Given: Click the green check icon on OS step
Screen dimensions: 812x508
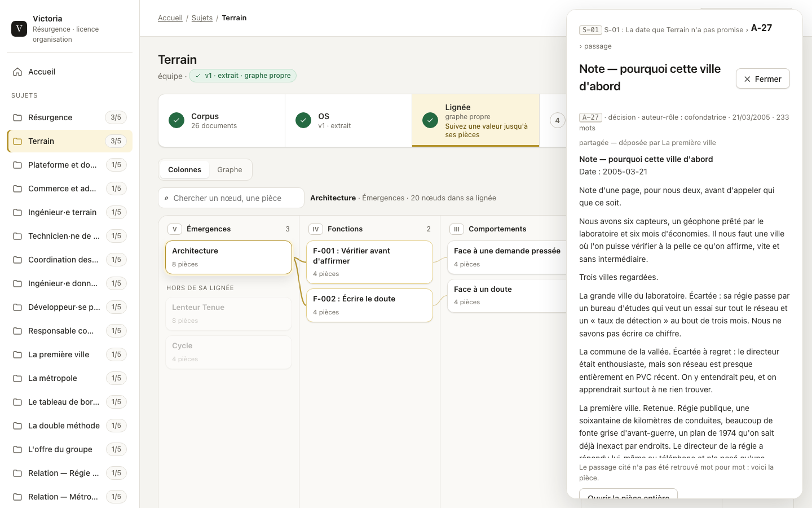Looking at the screenshot, I should click(x=303, y=120).
